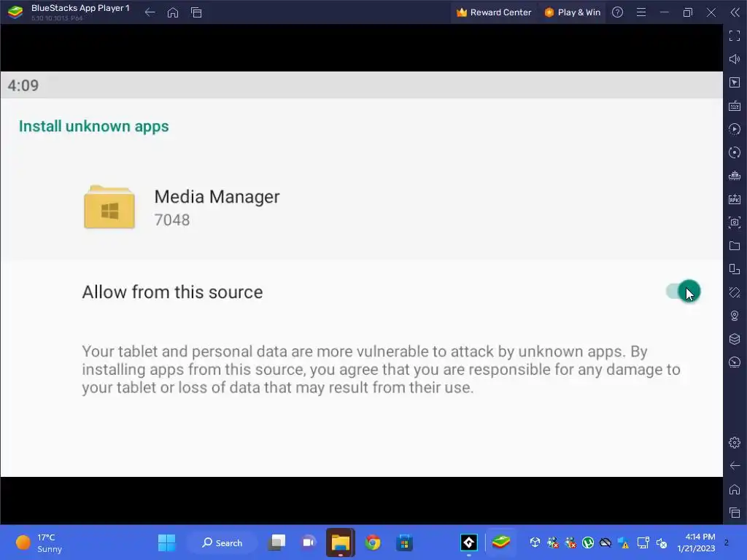Viewport: 747px width, 560px height.
Task: Click the OneDrive cloud tray icon
Action: 605,542
